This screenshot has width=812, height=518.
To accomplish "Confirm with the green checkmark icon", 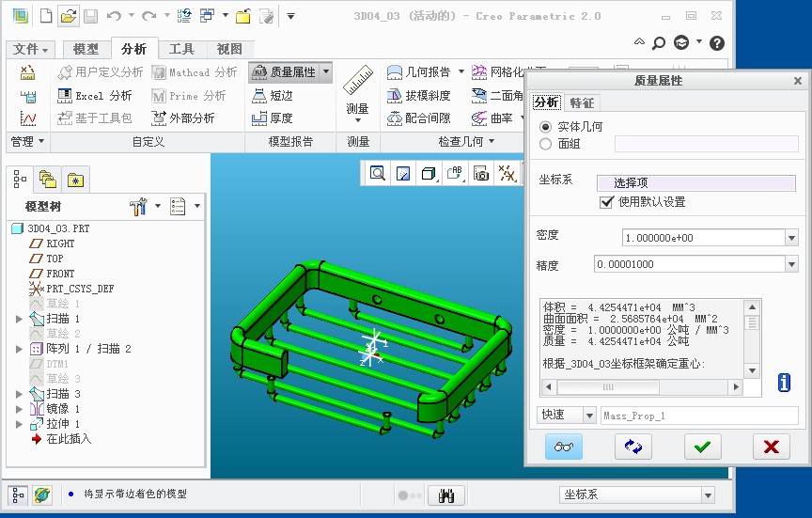I will click(702, 447).
